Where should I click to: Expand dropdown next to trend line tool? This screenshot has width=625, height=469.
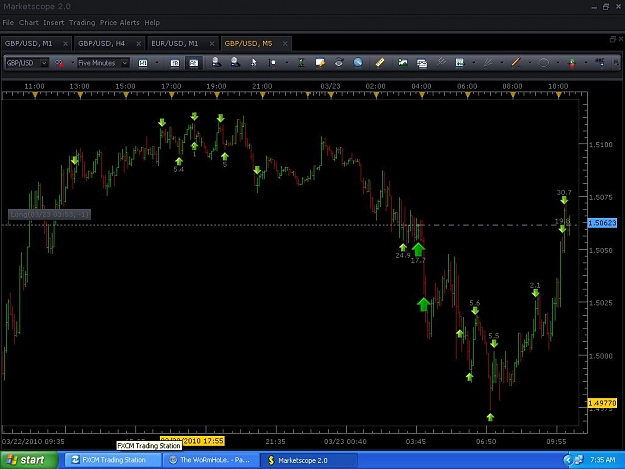tap(530, 63)
